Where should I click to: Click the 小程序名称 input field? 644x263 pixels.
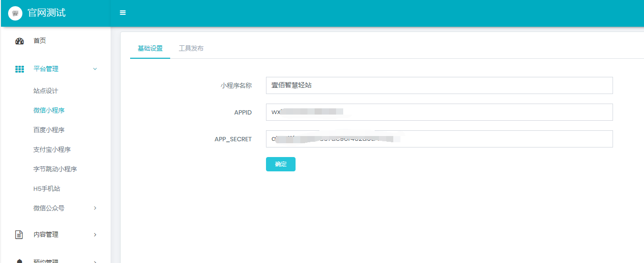point(439,85)
